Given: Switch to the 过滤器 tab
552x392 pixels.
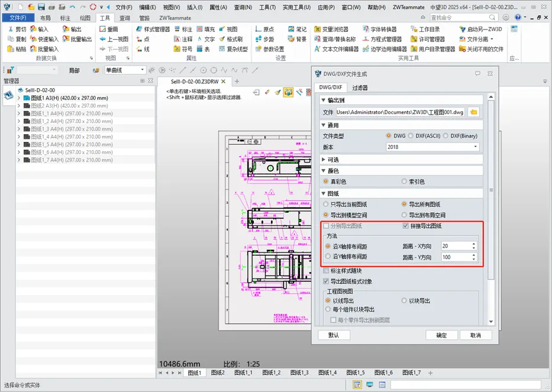Looking at the screenshot, I should (360, 88).
